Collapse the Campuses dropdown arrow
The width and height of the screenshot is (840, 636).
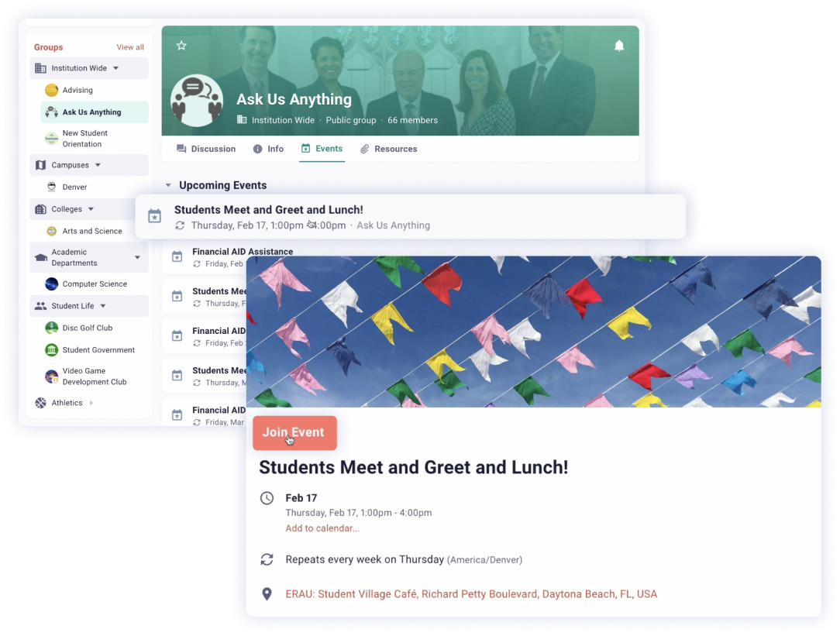(x=98, y=165)
